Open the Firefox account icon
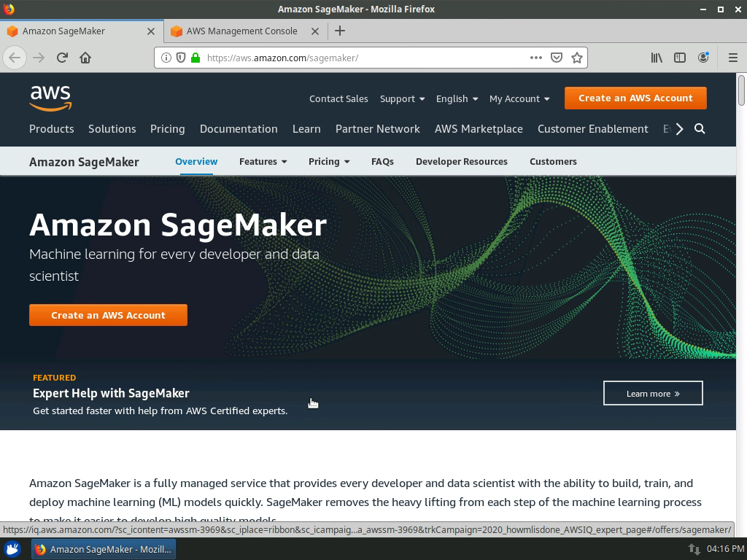 click(x=703, y=58)
